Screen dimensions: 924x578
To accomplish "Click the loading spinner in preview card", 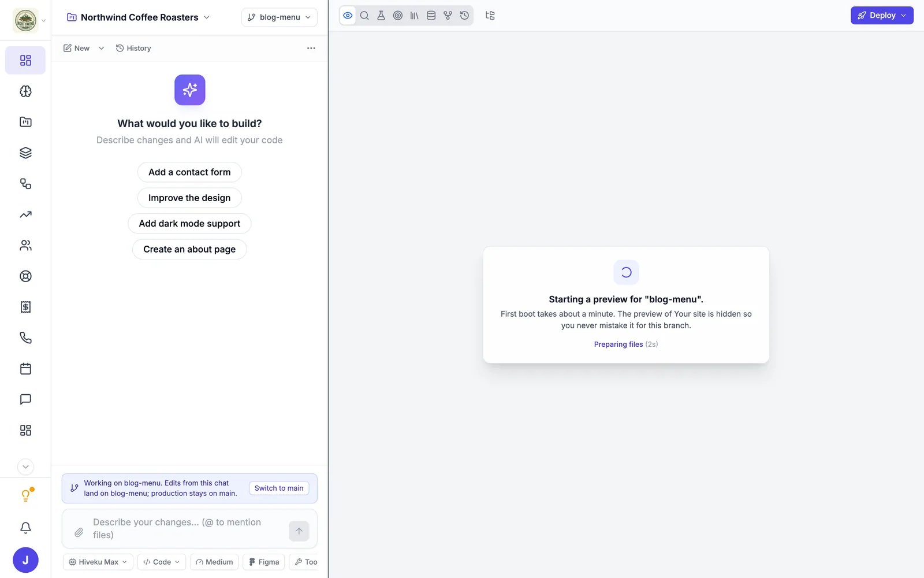I will tap(626, 272).
